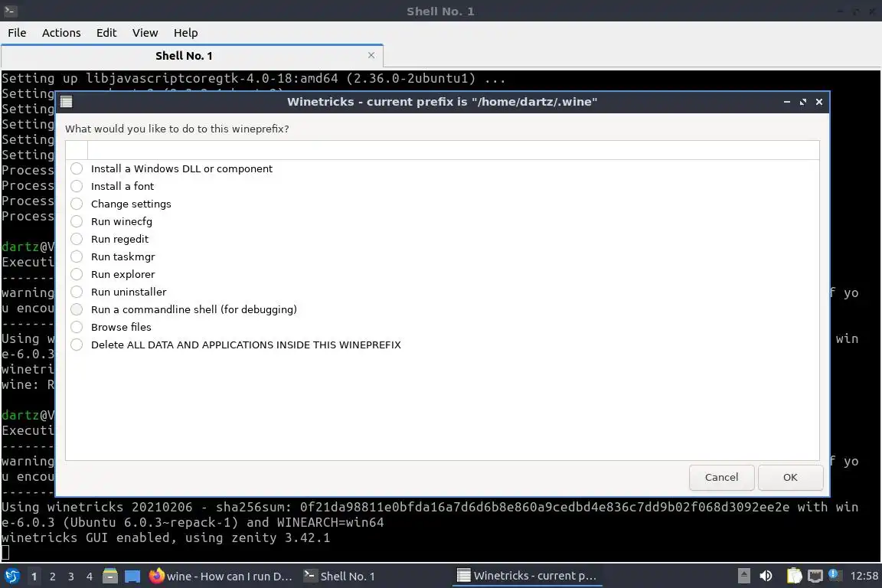Click terminal line 'Setting up libjavascriptcoregtk-4.0-18'
Image resolution: width=882 pixels, height=588 pixels.
(x=253, y=78)
